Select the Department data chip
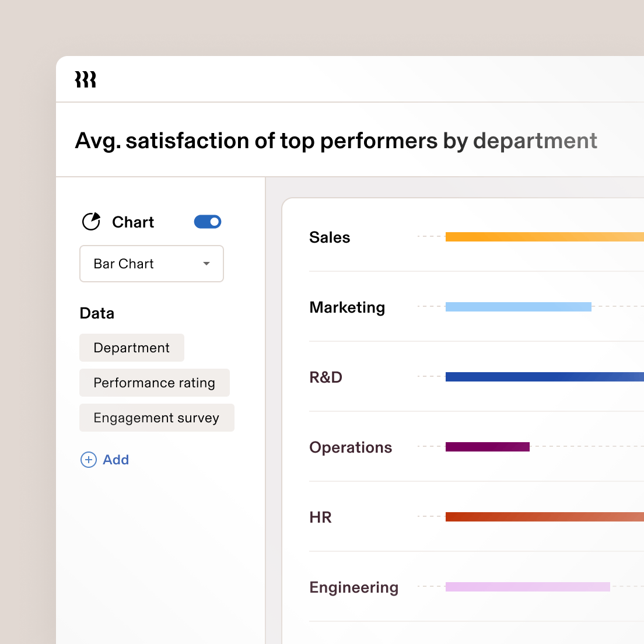644x644 pixels. 131,348
